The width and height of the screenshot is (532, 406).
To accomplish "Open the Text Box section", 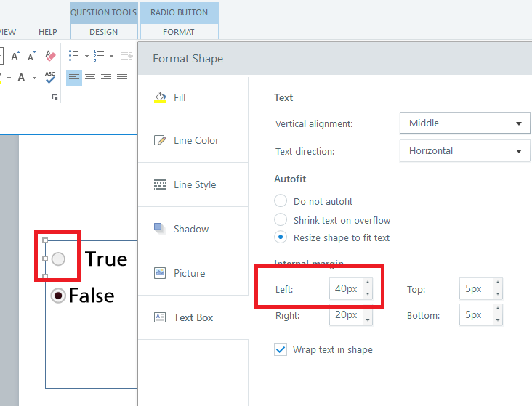I will [193, 318].
